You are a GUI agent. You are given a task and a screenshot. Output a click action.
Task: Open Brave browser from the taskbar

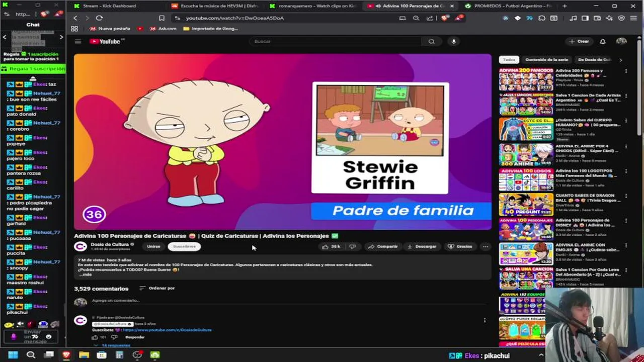point(66,355)
